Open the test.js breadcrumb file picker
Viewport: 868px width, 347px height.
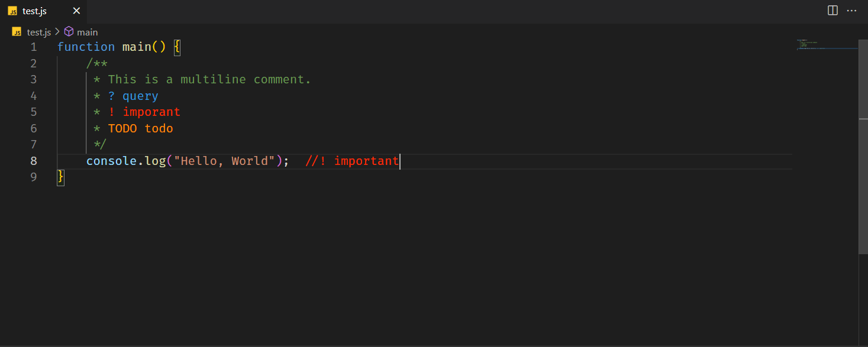(39, 32)
